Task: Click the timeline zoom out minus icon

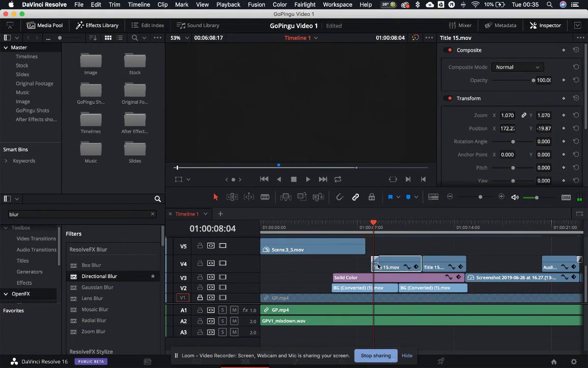Action: pyautogui.click(x=450, y=197)
